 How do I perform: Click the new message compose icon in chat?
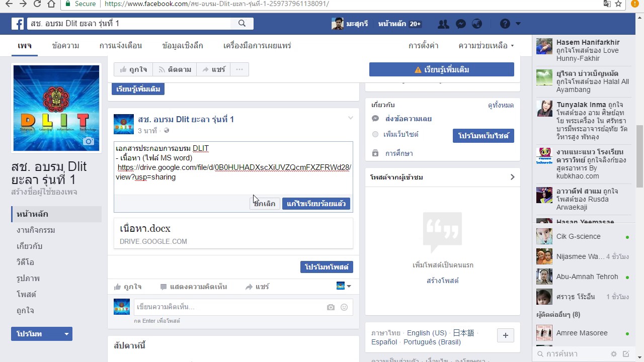click(626, 354)
